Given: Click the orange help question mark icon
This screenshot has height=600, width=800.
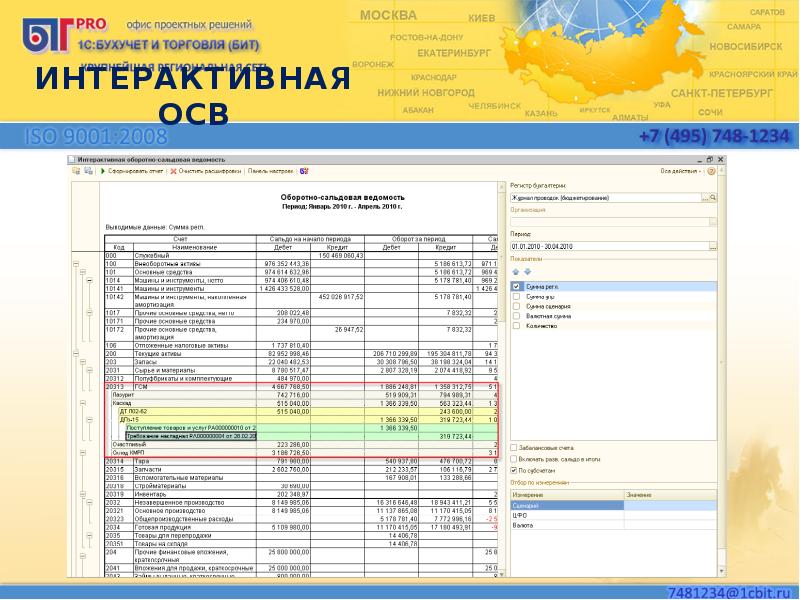Looking at the screenshot, I should [x=713, y=172].
